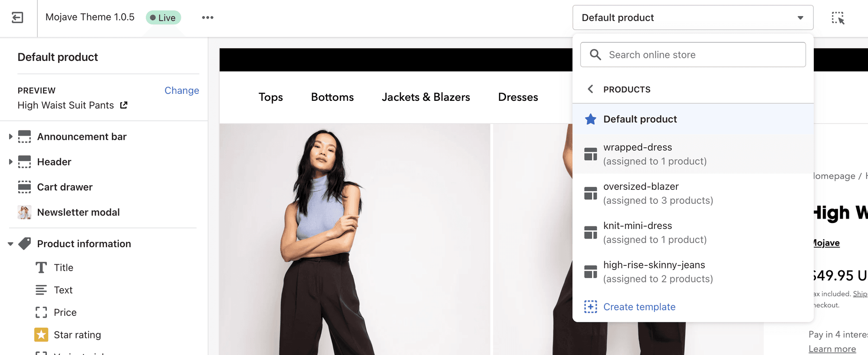
Task: Click the Newsletter modal thumbnail
Action: coord(24,212)
